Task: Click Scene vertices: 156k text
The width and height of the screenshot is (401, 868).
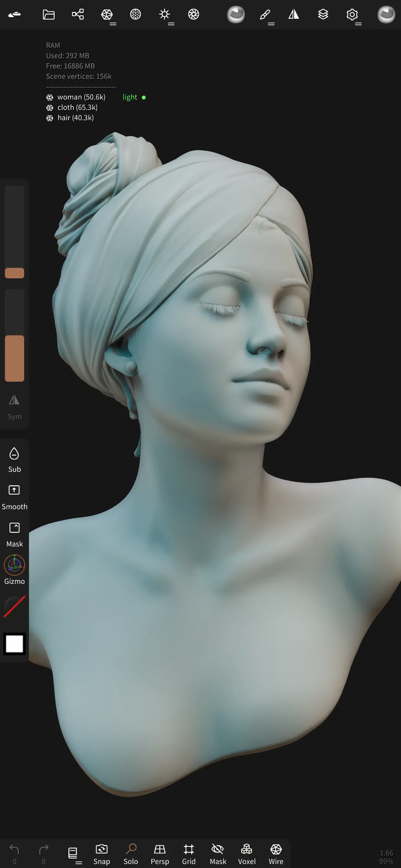Action: [x=79, y=77]
